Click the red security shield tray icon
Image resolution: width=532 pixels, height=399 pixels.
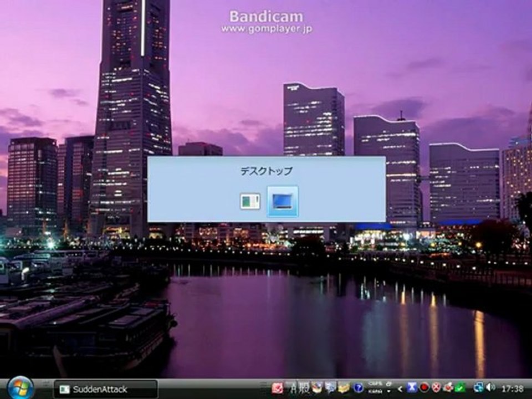coord(437,388)
